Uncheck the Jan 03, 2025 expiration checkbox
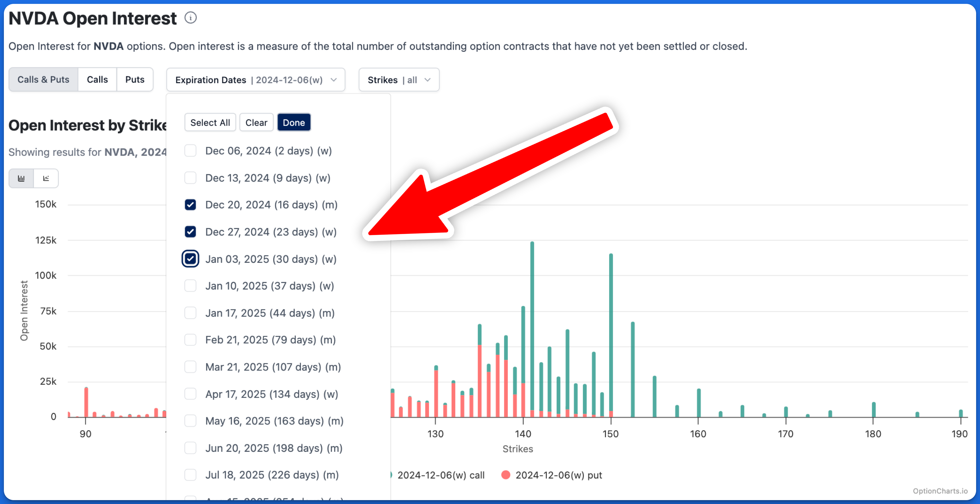This screenshot has height=504, width=980. [x=190, y=259]
